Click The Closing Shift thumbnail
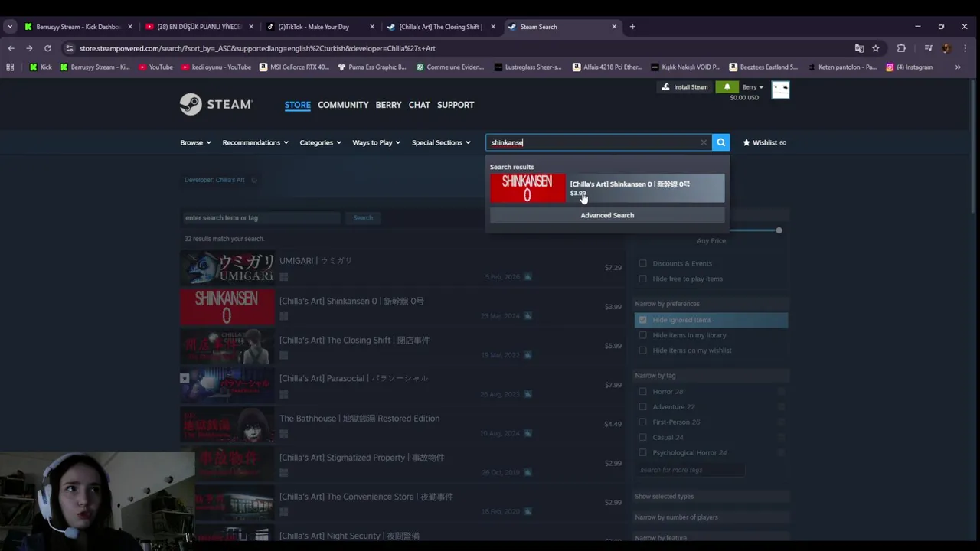 coord(227,347)
